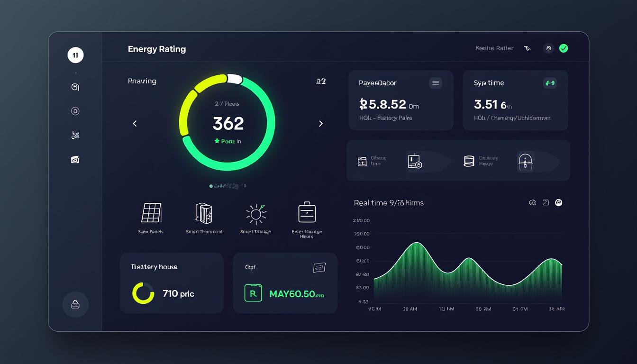
Task: Click the white 11 badge in sidebar
Action: [75, 55]
